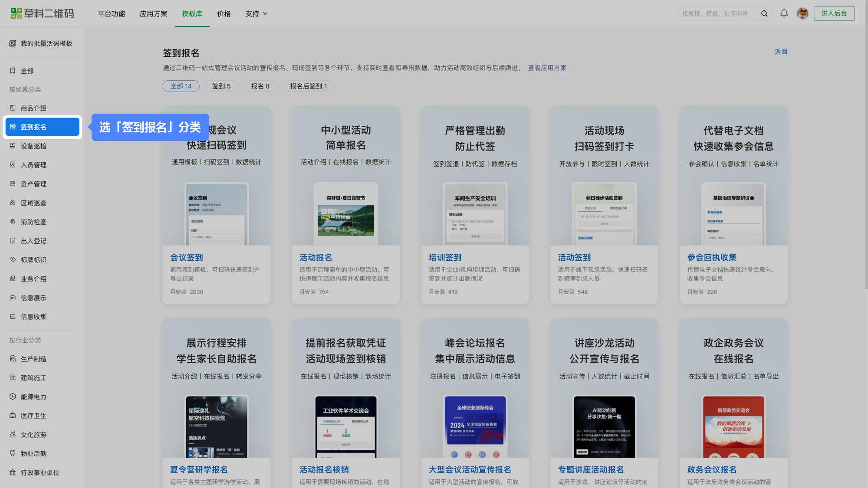The width and height of the screenshot is (868, 488).
Task: Open the 活动报名 template title
Action: tap(316, 258)
